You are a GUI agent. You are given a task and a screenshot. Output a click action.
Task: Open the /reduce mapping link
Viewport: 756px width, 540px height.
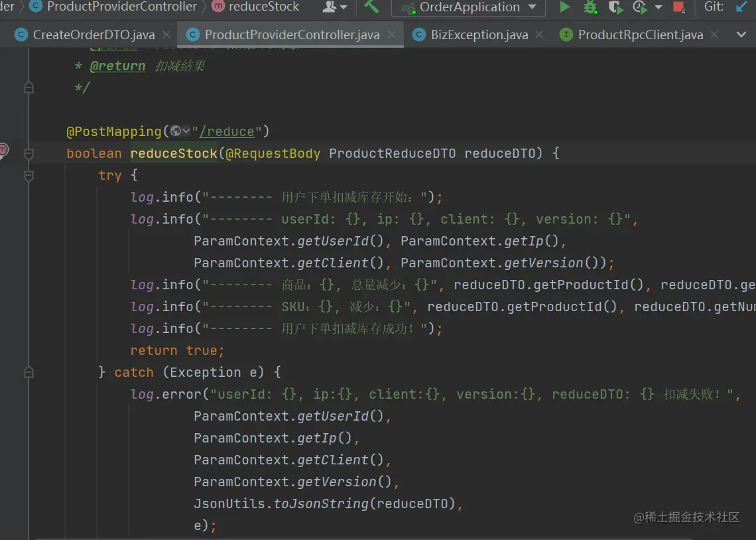click(227, 131)
